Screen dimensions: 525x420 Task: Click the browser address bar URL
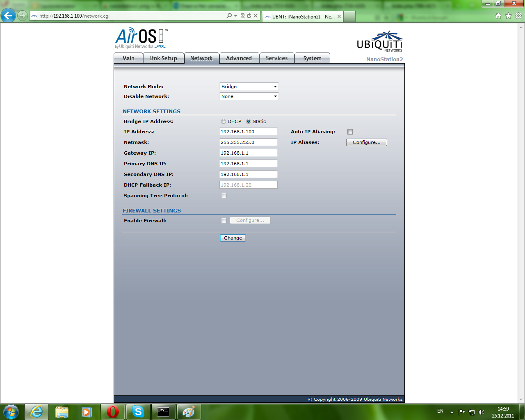(74, 16)
